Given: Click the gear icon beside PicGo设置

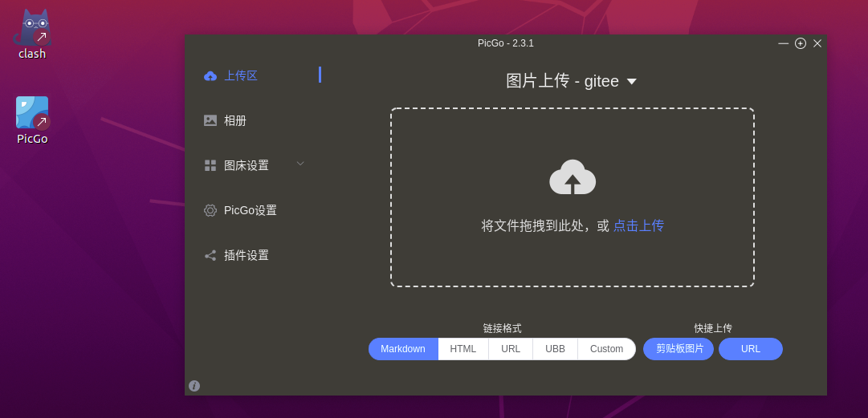Looking at the screenshot, I should [x=210, y=210].
